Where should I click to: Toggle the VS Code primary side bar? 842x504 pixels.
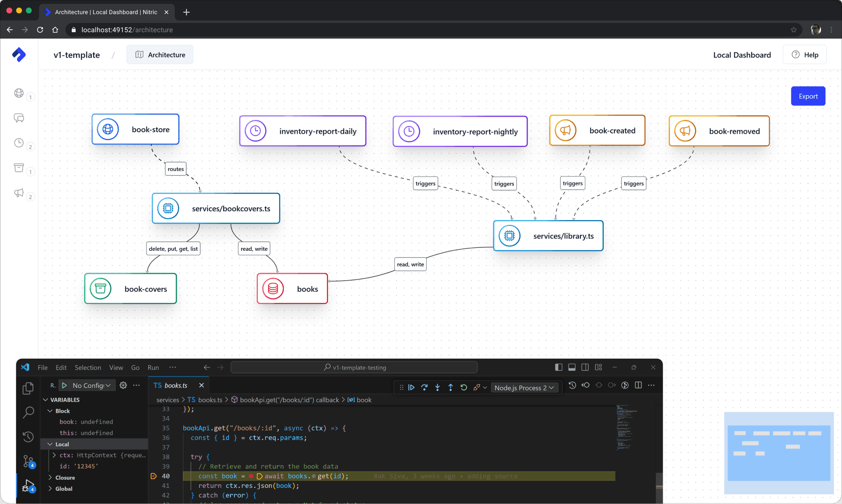(x=559, y=367)
